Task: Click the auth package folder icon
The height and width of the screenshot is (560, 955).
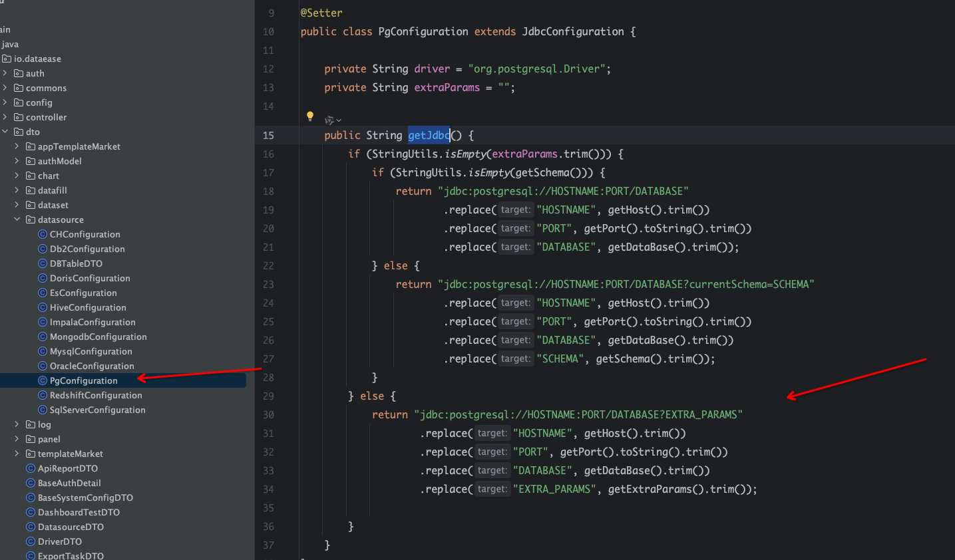Action: pyautogui.click(x=19, y=74)
